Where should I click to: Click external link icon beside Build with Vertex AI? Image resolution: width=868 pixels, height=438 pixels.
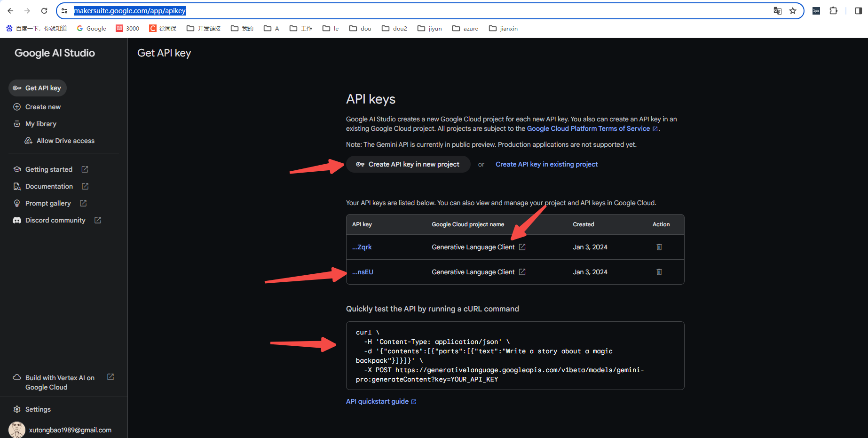pos(110,377)
